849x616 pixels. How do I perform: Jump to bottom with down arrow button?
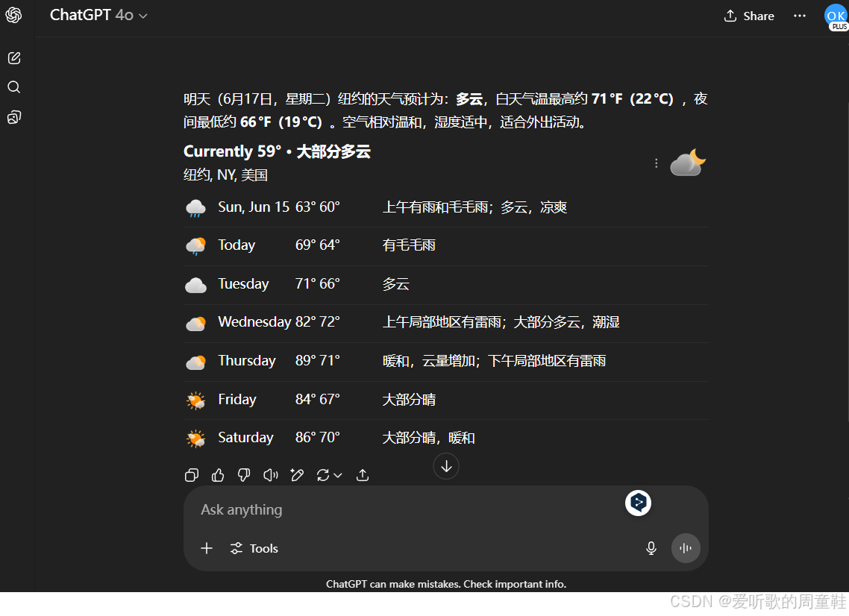coord(446,466)
